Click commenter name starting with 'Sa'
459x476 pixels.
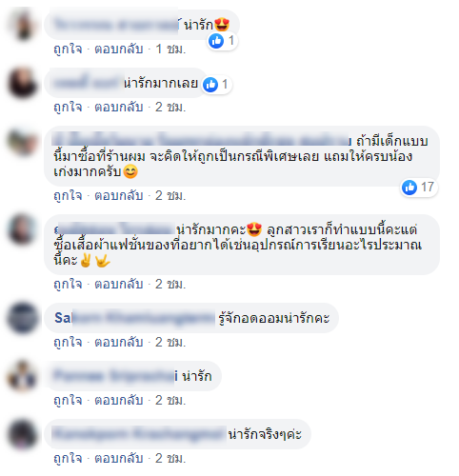[135, 318]
